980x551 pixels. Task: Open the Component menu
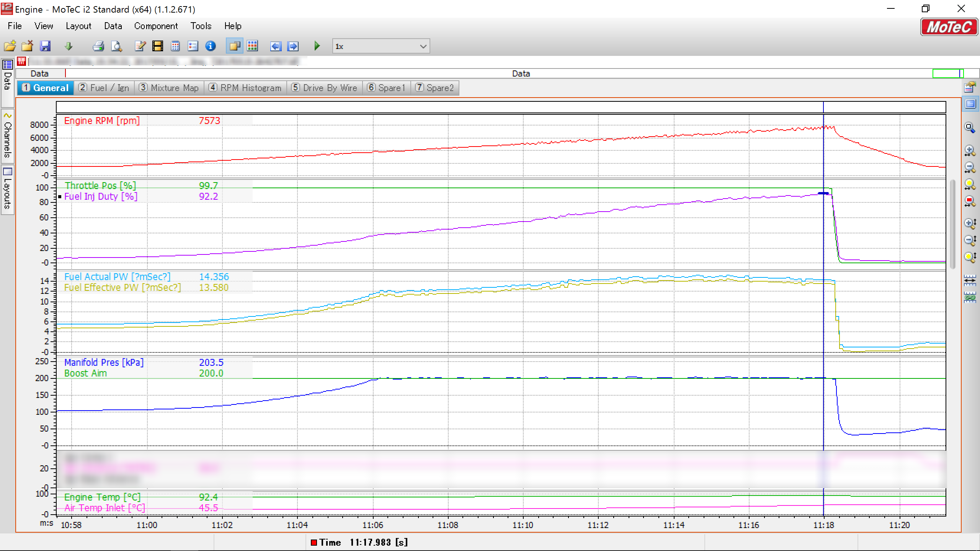pyautogui.click(x=156, y=26)
